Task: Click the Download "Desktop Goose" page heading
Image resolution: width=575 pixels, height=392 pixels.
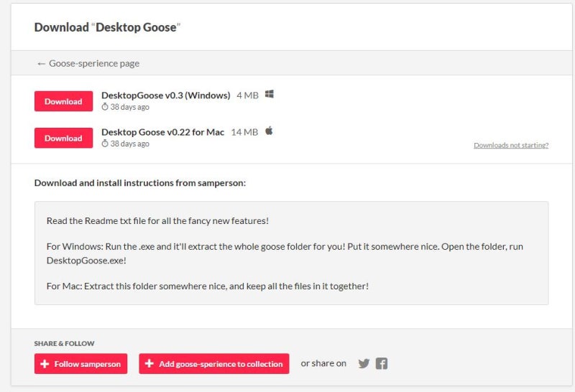Action: [107, 27]
